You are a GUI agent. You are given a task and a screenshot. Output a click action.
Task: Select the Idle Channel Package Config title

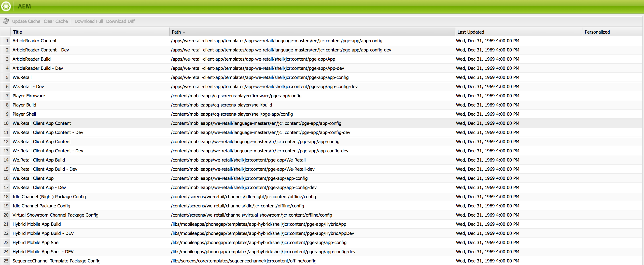tap(41, 206)
